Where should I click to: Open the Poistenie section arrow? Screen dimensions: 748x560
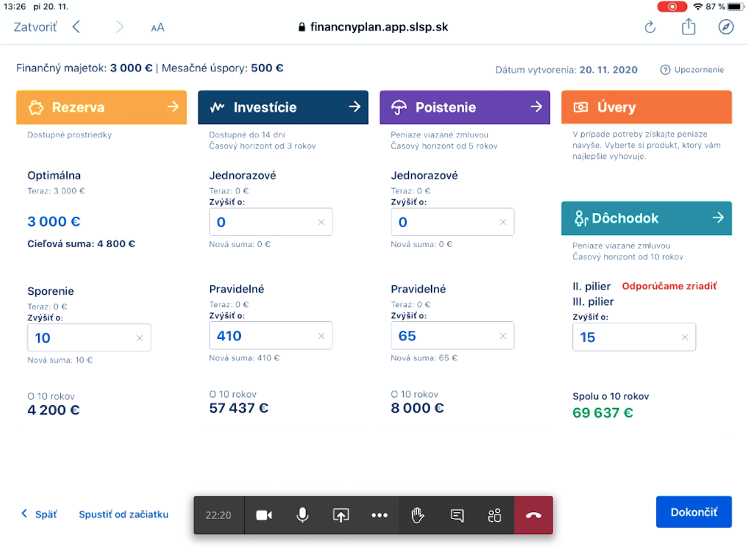(x=536, y=107)
